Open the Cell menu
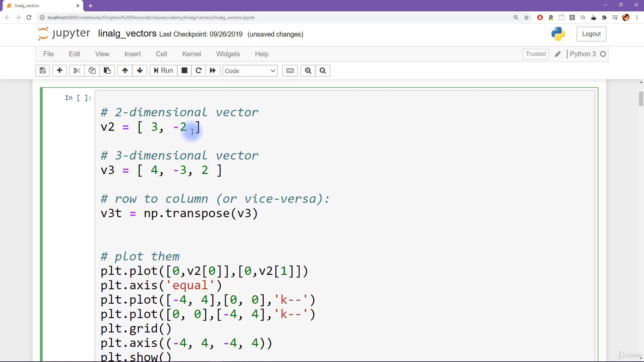The height and width of the screenshot is (362, 644). (161, 54)
